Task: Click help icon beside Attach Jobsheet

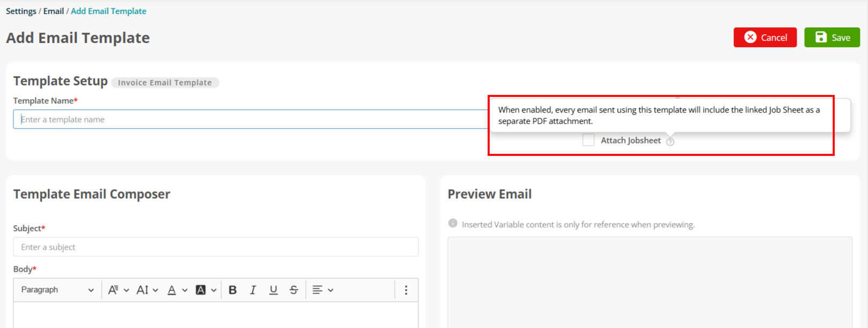Action: (x=670, y=141)
